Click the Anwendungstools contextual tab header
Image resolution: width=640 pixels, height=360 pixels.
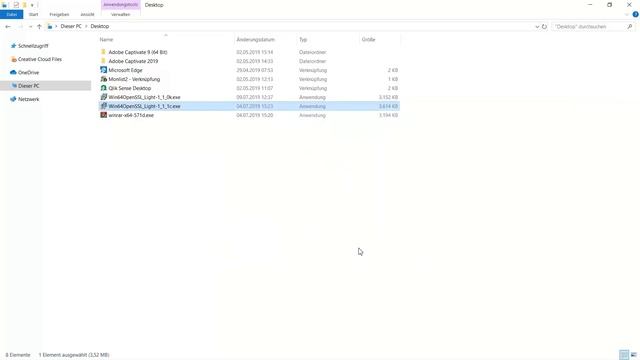(x=120, y=5)
